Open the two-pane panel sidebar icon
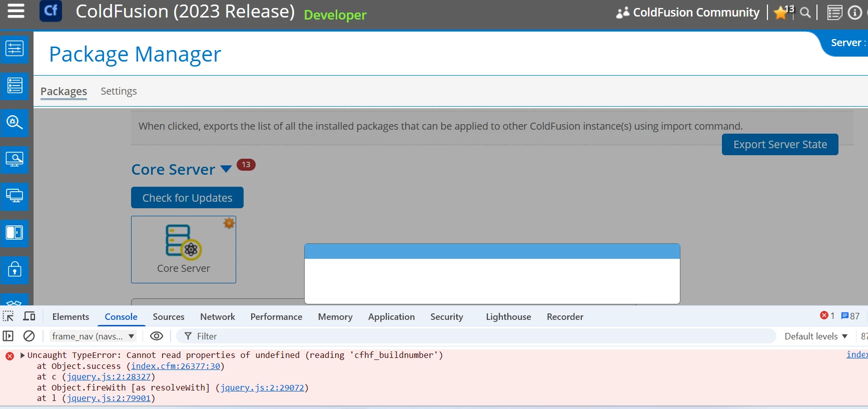 15,233
